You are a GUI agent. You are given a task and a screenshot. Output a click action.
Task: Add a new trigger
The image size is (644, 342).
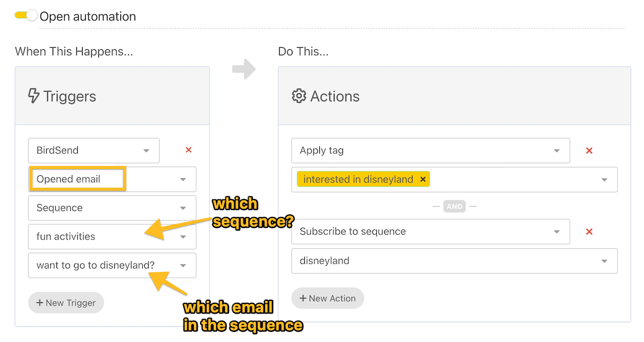pyautogui.click(x=65, y=302)
